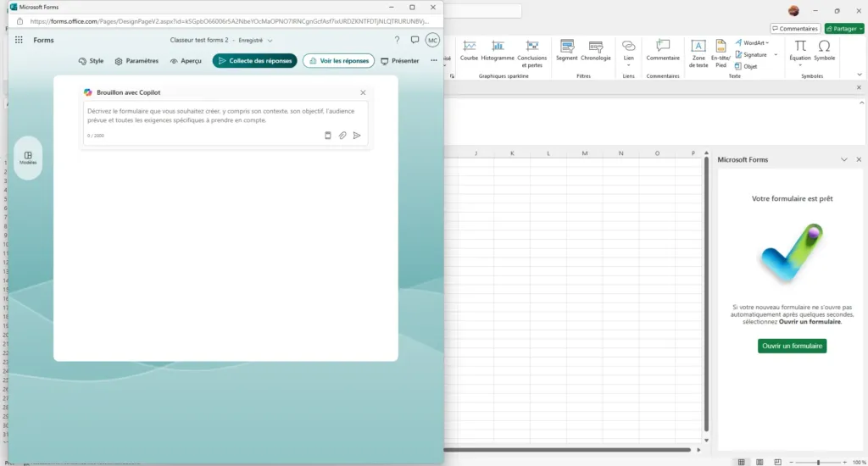Insert a Histogramme sparkline in Excel
868x466 pixels.
(498, 50)
